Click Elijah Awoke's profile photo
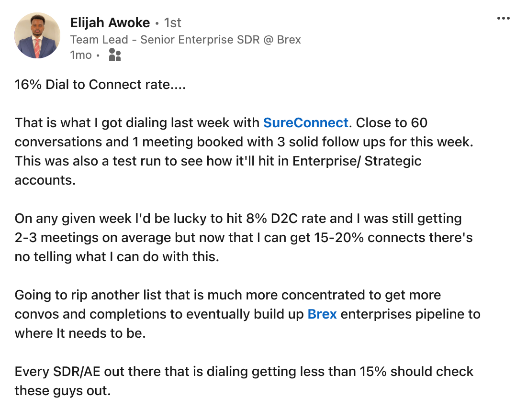 (x=37, y=36)
